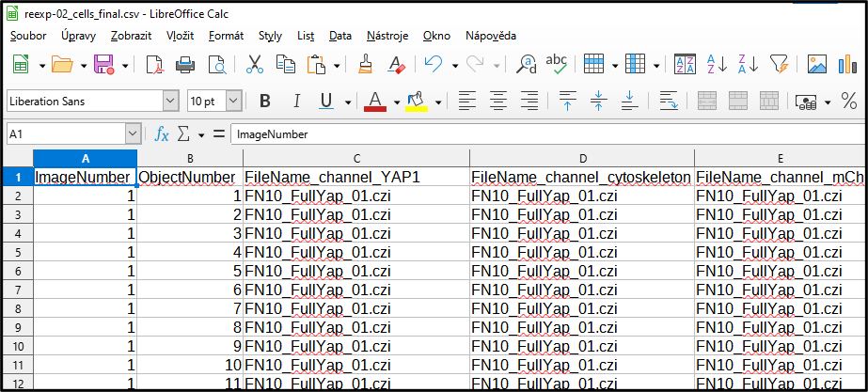
Task: Toggle Italic formatting
Action: (x=296, y=101)
